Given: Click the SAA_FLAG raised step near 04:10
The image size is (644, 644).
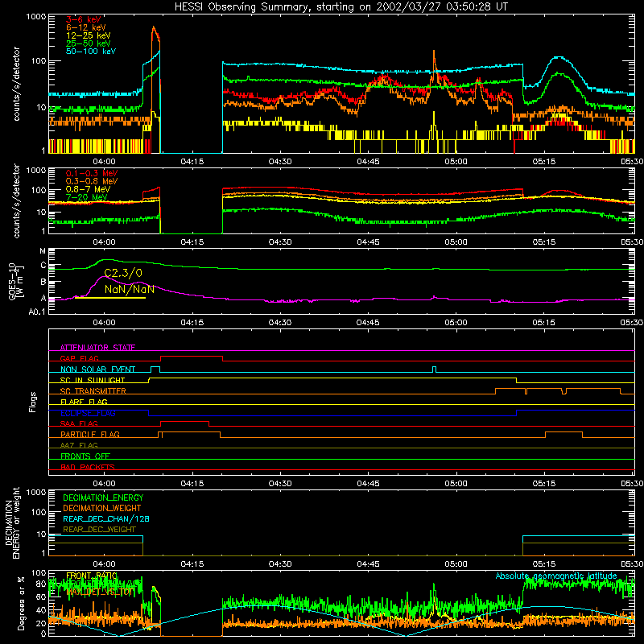Looking at the screenshot, I should tap(184, 422).
